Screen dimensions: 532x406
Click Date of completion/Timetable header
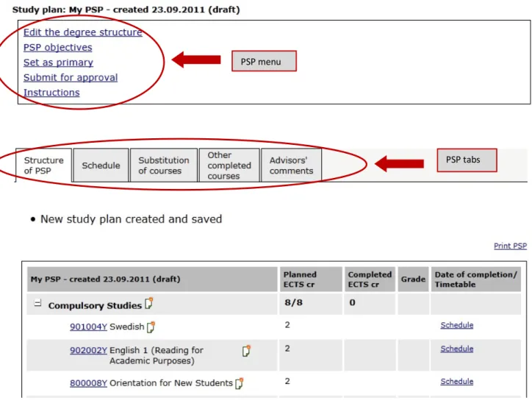pos(475,279)
